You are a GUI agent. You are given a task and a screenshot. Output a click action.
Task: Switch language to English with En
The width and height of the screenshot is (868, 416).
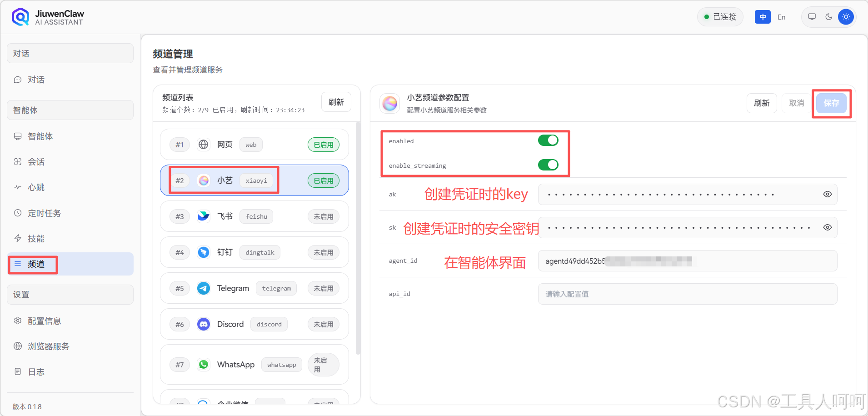coord(781,17)
